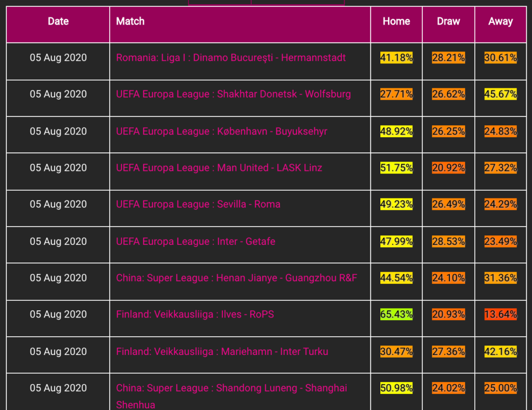Image resolution: width=532 pixels, height=410 pixels.
Task: Open København - Buyuksehyr match link
Action: click(221, 131)
